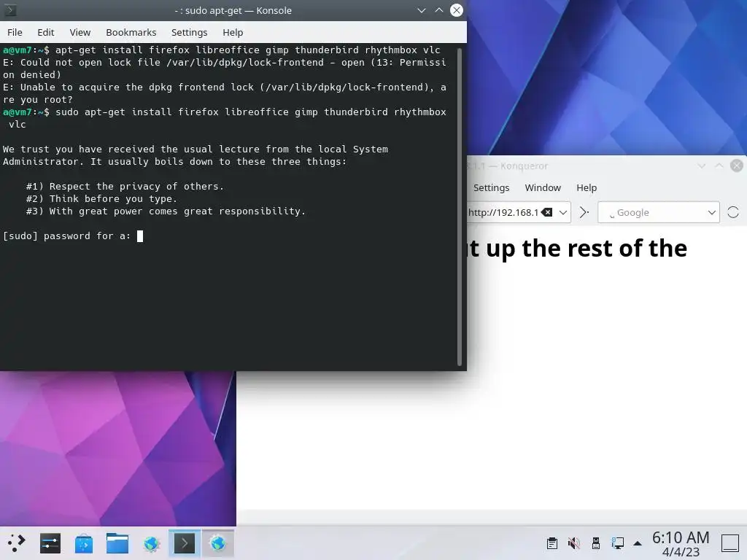The image size is (747, 560).
Task: Expand hidden system tray icons arrow
Action: pyautogui.click(x=638, y=543)
